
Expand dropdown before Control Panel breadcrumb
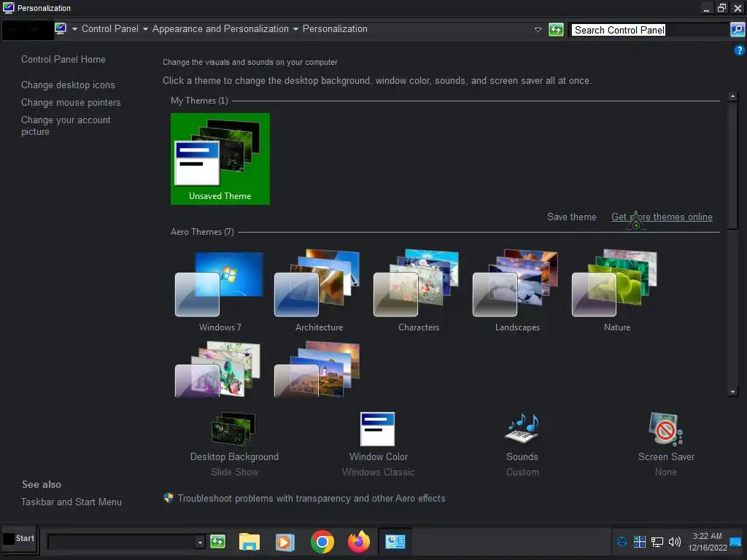click(x=74, y=29)
